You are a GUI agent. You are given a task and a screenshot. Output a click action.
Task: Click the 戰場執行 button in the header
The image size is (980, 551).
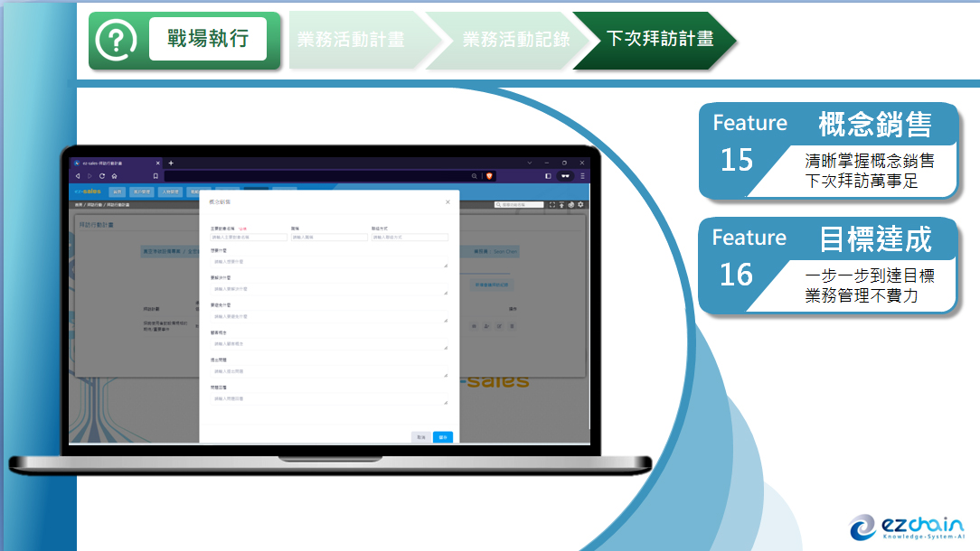208,39
